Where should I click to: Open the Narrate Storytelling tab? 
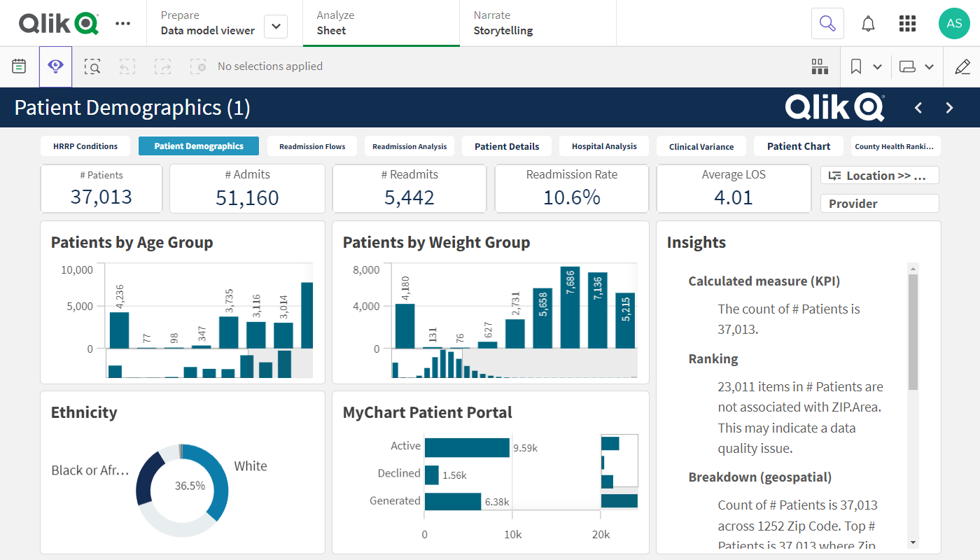[x=538, y=23]
